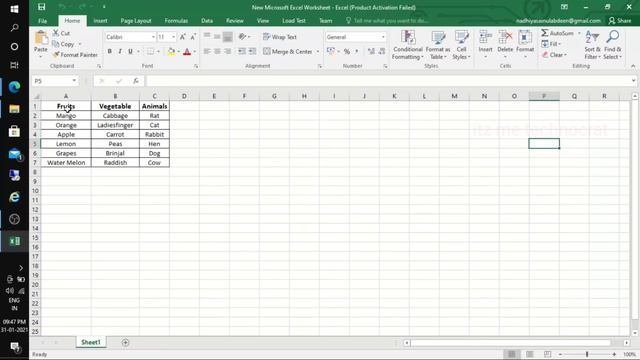
Task: Switch to Page Layout view icon
Action: click(530, 354)
